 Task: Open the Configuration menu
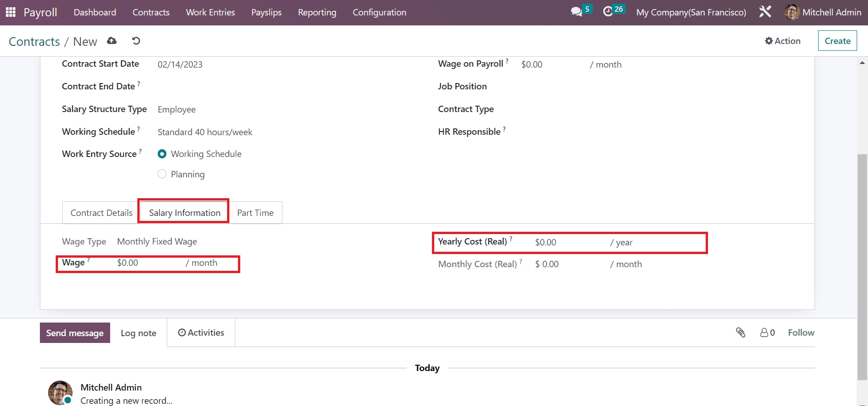coord(379,12)
